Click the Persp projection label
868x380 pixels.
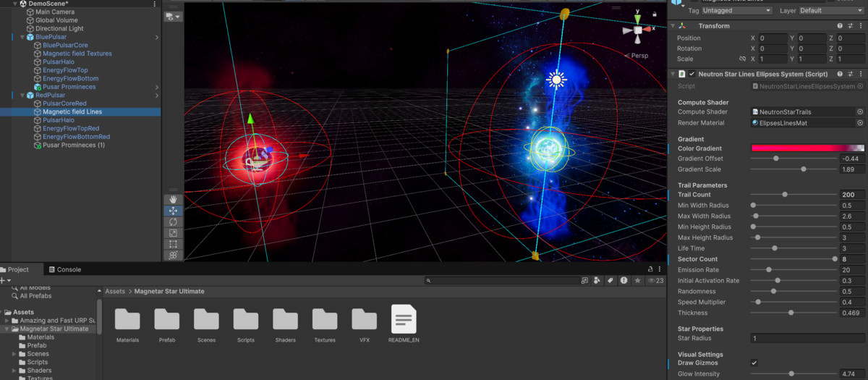coord(638,56)
